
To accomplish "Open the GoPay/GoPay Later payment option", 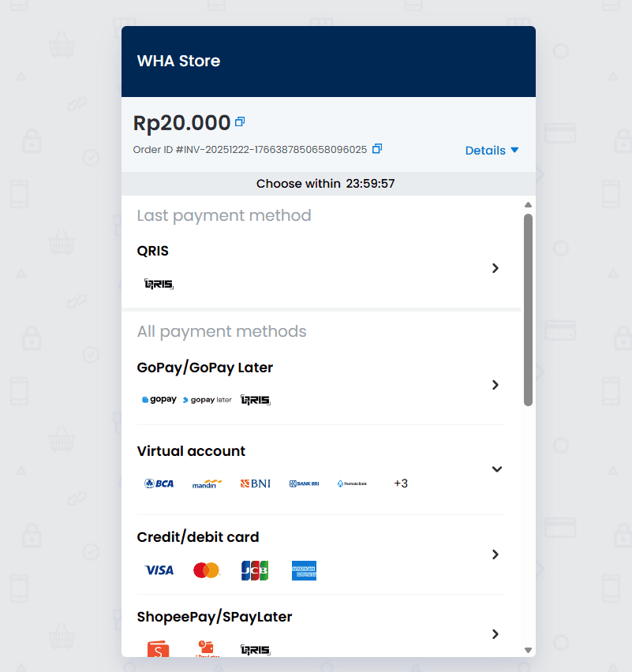I will pos(496,385).
